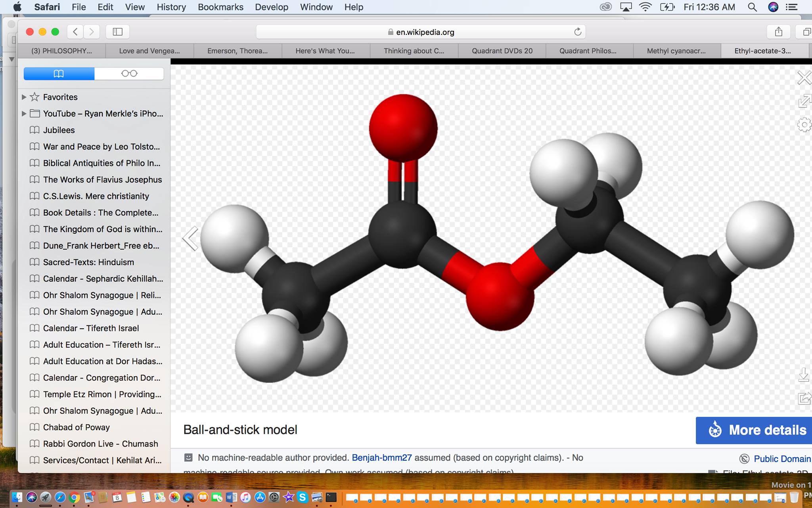The height and width of the screenshot is (508, 812).
Task: Go forward to the next page
Action: coord(92,32)
